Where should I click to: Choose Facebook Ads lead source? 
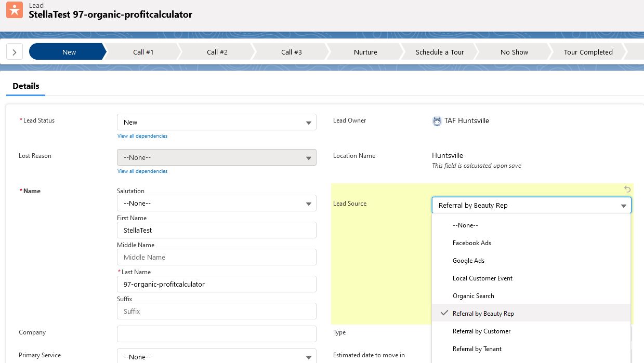(x=531, y=243)
